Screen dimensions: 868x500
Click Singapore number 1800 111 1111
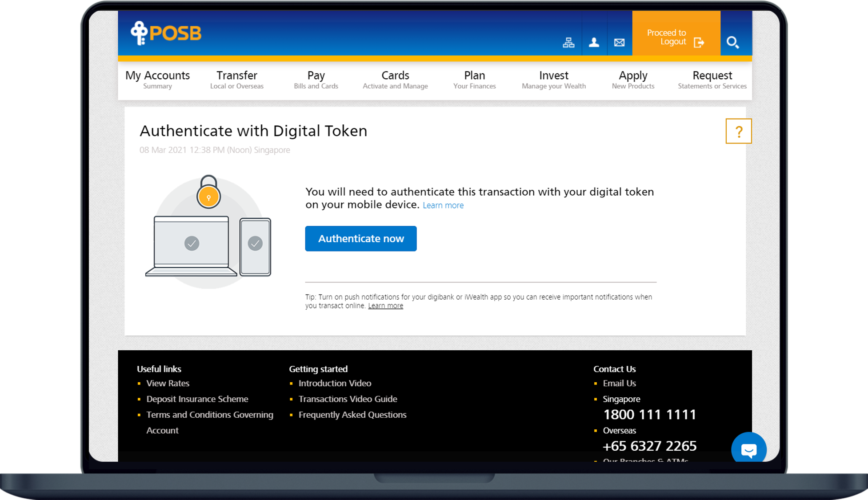[650, 415]
